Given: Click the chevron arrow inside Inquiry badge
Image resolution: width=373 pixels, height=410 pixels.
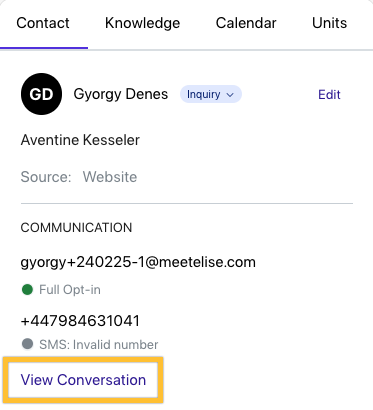Looking at the screenshot, I should point(230,95).
